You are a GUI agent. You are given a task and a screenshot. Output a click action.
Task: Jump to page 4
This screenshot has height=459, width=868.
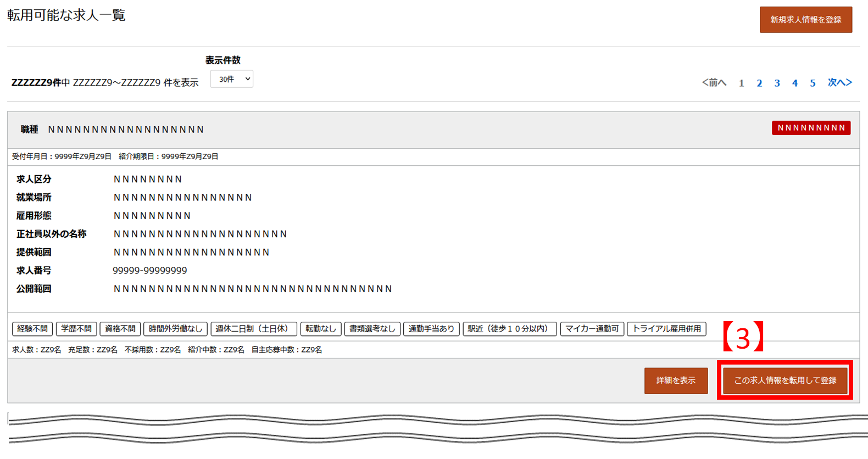click(x=794, y=83)
